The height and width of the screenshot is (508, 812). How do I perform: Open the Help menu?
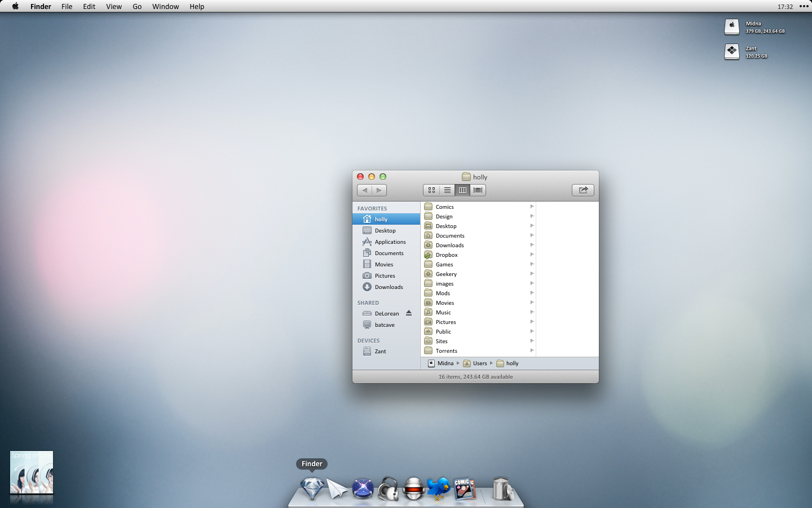tap(197, 6)
